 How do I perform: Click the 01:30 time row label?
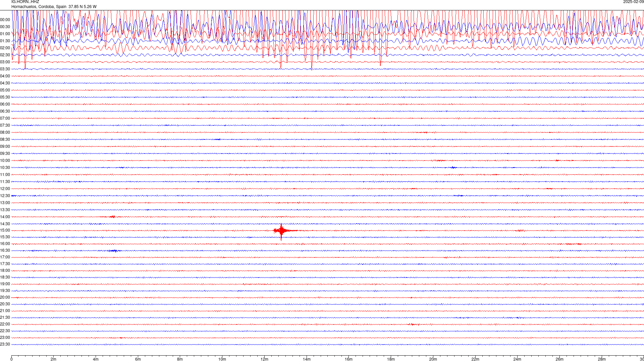[x=5, y=41]
